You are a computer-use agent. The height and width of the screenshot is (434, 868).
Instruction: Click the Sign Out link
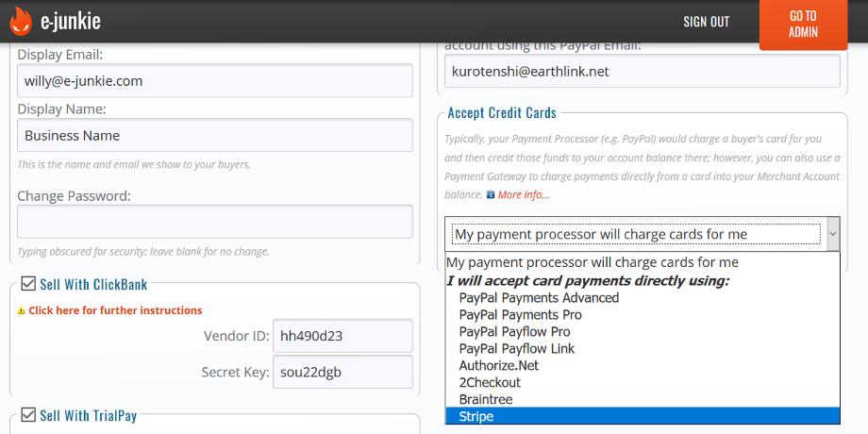[707, 22]
